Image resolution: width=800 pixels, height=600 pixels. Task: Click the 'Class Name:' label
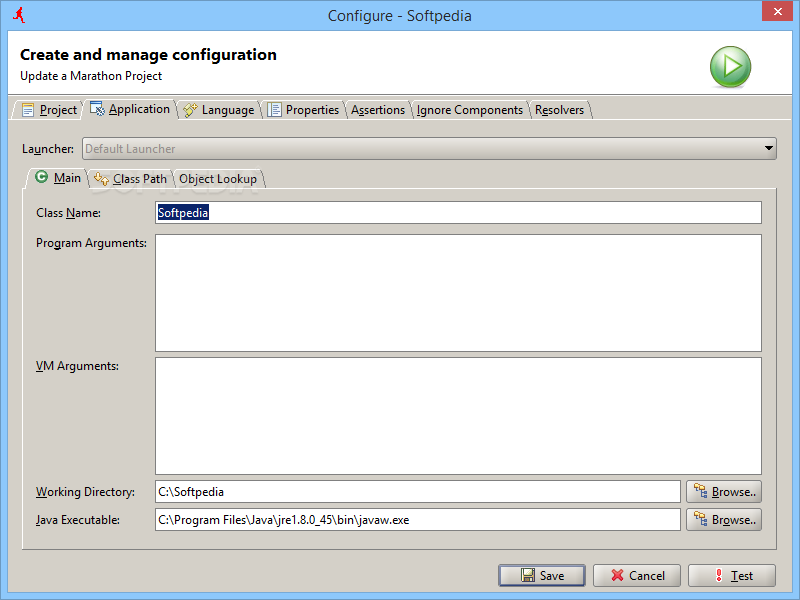tap(68, 213)
